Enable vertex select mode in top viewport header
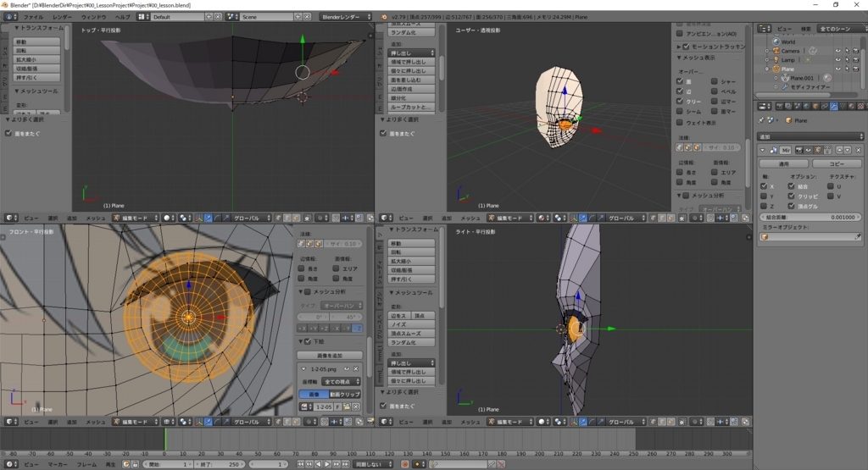868x470 pixels. click(x=278, y=218)
